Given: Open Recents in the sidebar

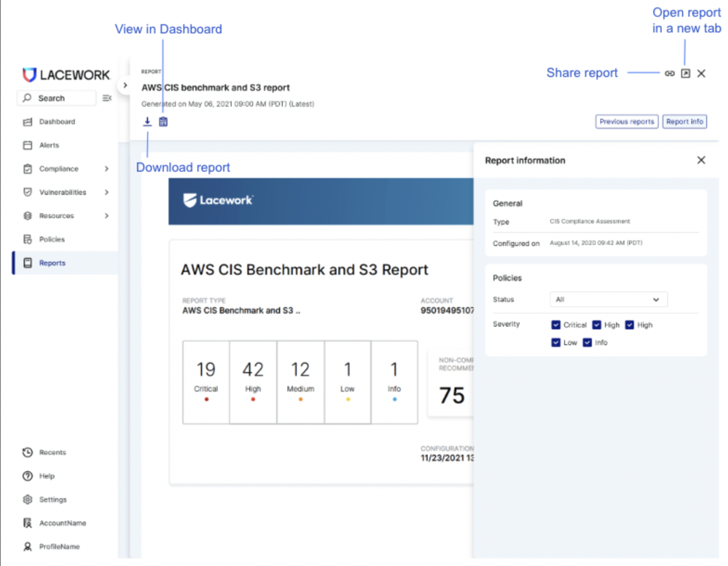Looking at the screenshot, I should tap(52, 452).
